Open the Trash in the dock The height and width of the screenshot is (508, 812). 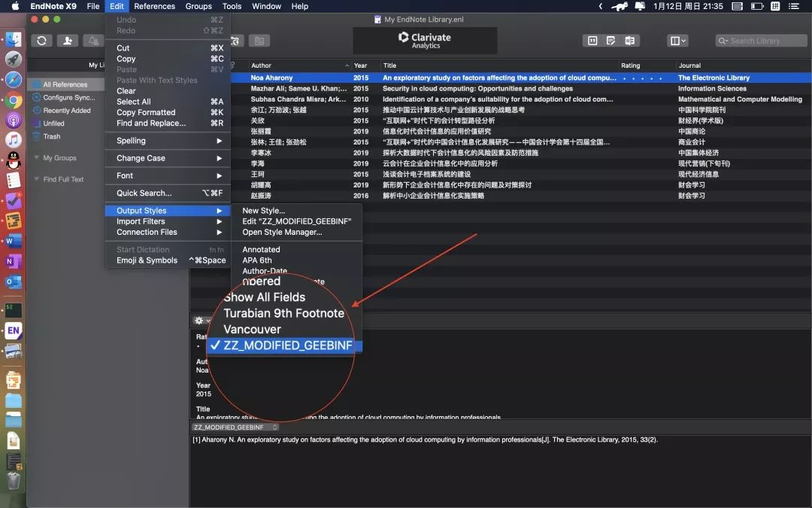[14, 481]
